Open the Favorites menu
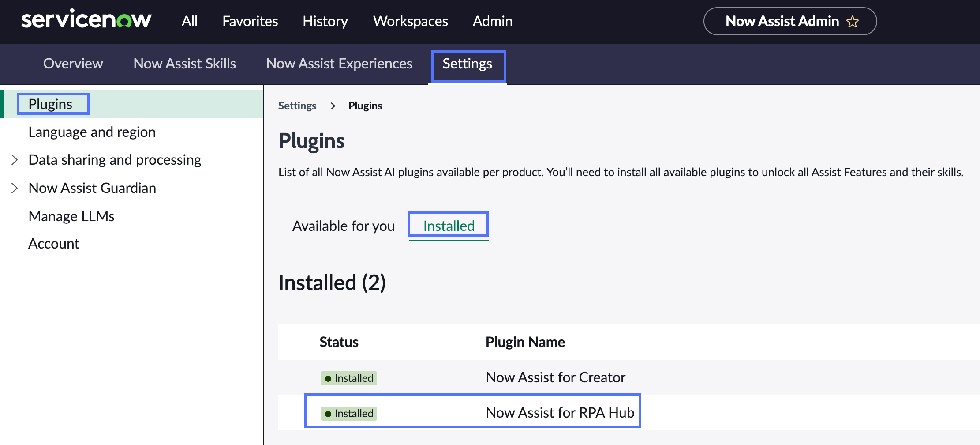The width and height of the screenshot is (980, 445). 250,21
